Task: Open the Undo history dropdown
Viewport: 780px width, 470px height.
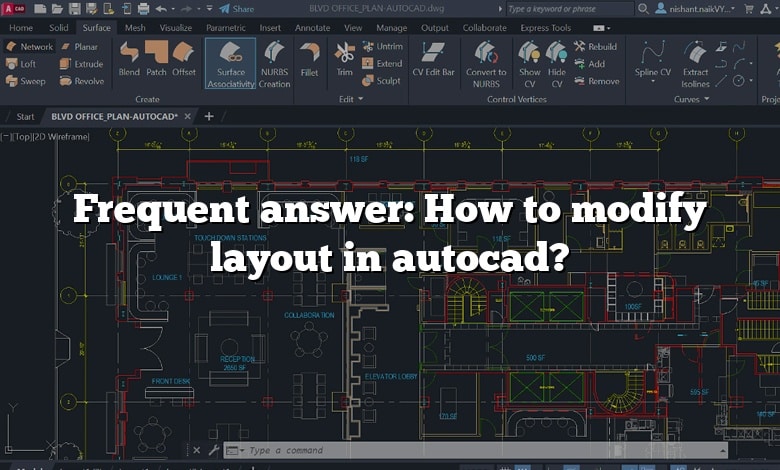Action: [173, 9]
